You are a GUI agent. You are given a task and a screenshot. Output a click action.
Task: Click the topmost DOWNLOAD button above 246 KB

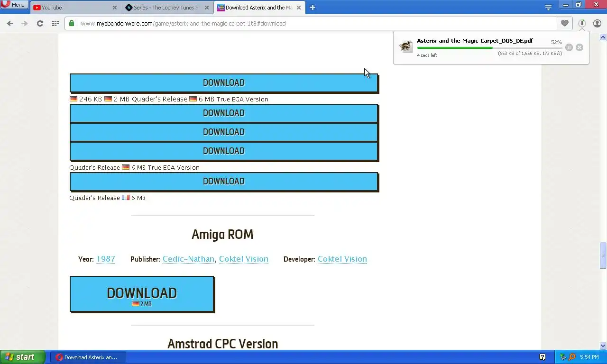[224, 83]
